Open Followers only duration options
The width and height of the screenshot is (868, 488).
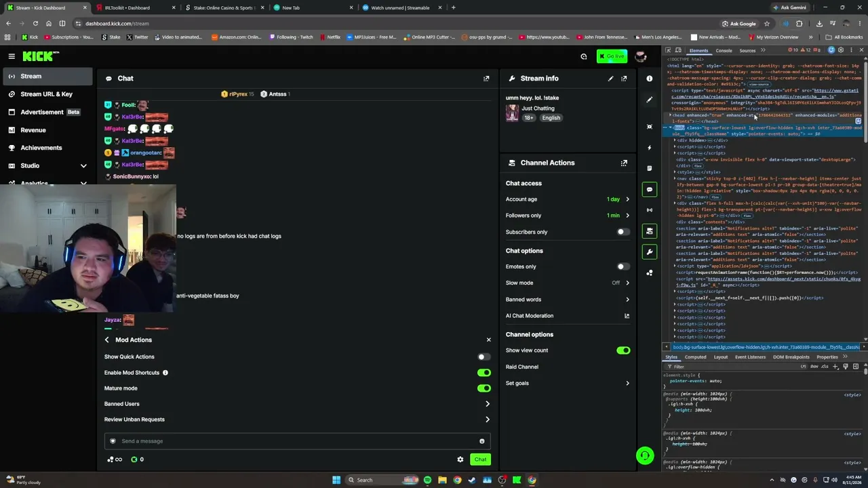tap(568, 216)
